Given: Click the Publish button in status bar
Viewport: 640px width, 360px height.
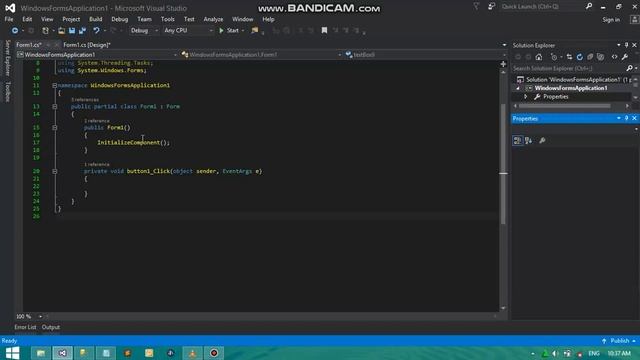Looking at the screenshot, I should [x=619, y=341].
